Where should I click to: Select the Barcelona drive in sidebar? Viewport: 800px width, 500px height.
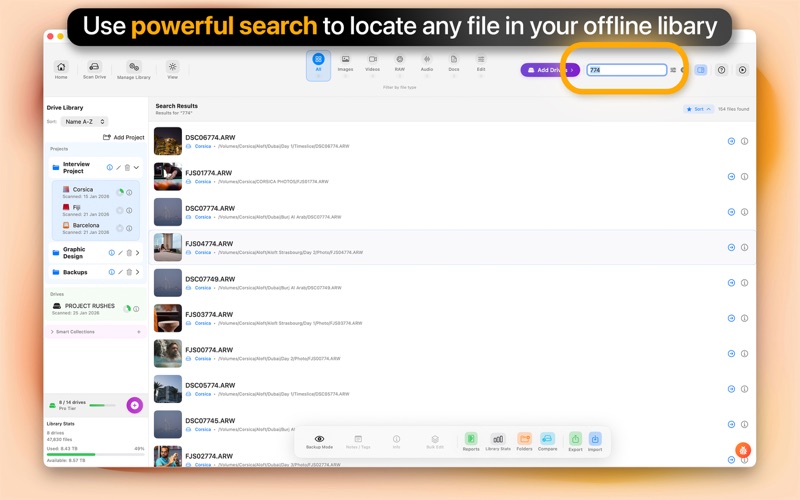click(85, 228)
